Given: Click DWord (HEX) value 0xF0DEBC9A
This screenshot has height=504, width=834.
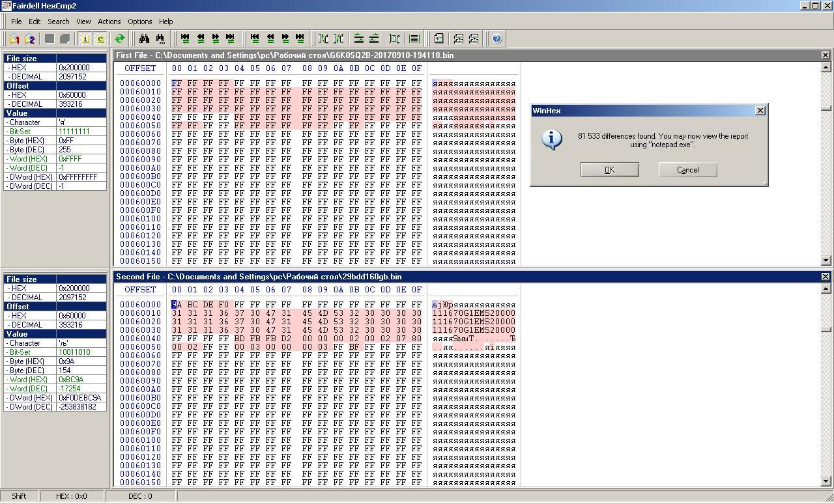Looking at the screenshot, I should click(81, 398).
